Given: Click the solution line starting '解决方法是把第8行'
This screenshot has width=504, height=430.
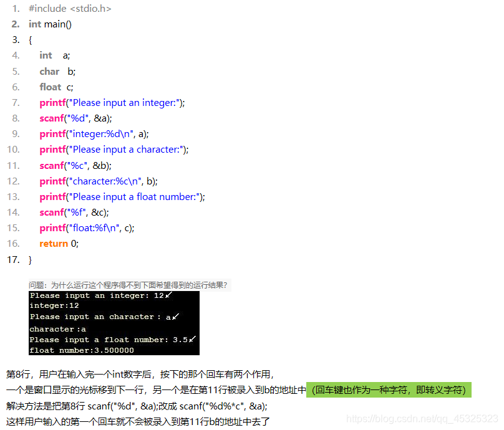Looking at the screenshot, I should point(137,406).
